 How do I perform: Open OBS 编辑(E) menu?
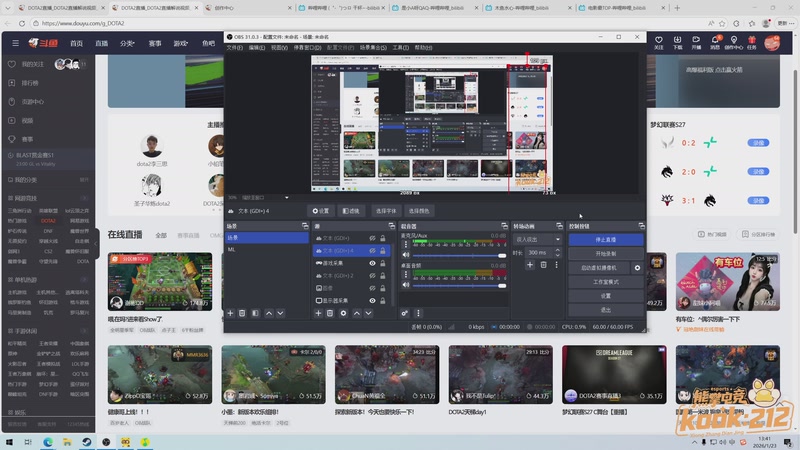pos(257,47)
